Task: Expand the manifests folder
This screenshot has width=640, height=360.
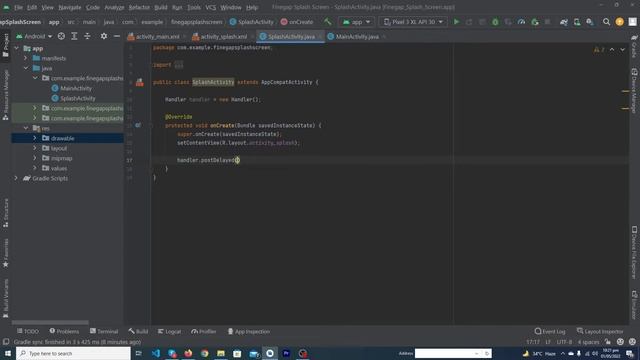Action: 26,58
